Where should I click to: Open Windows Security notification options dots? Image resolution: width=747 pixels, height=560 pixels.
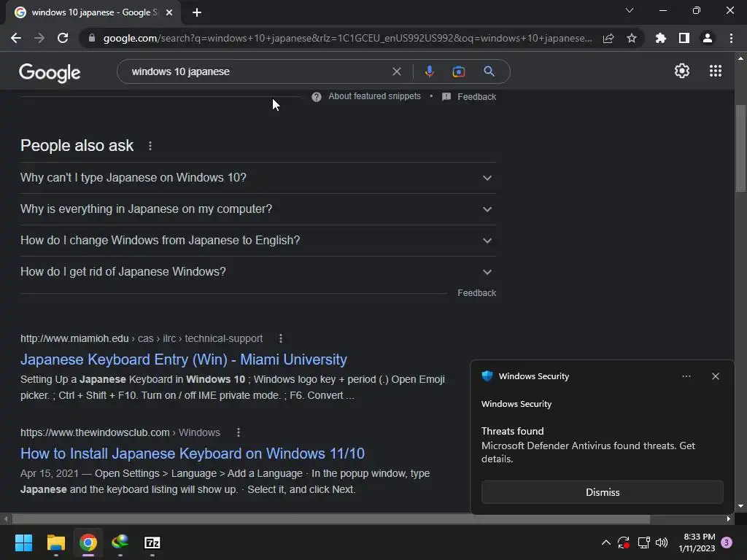(x=686, y=376)
